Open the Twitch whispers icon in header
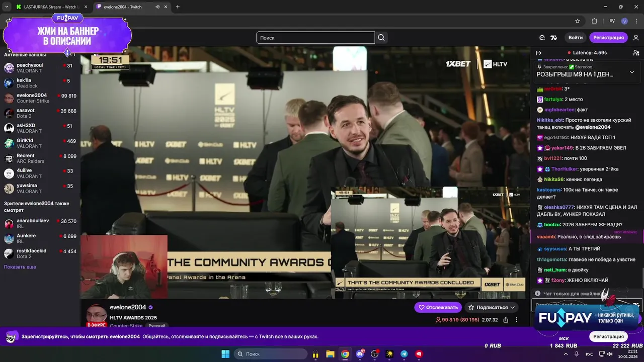The image size is (644, 362). click(x=542, y=38)
